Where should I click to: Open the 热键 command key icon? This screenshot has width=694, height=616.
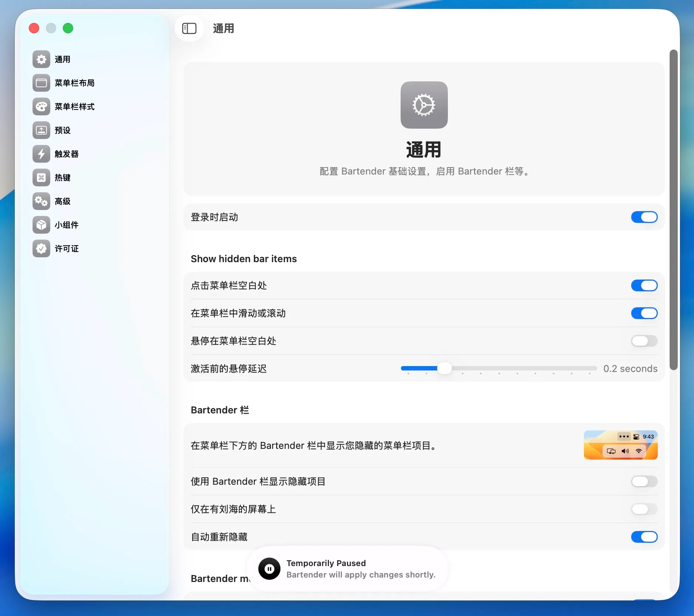(x=41, y=177)
